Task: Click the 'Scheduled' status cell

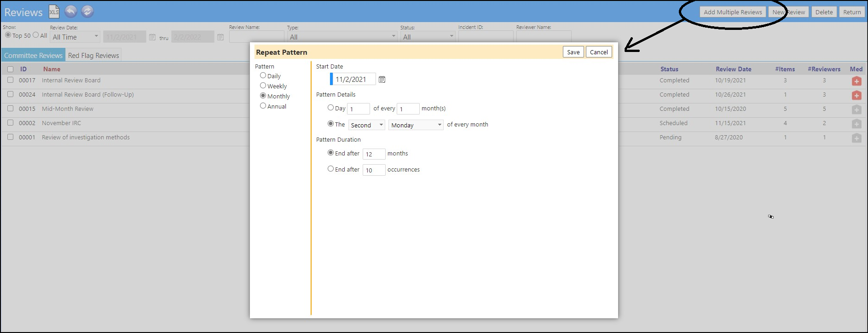Action: (673, 123)
